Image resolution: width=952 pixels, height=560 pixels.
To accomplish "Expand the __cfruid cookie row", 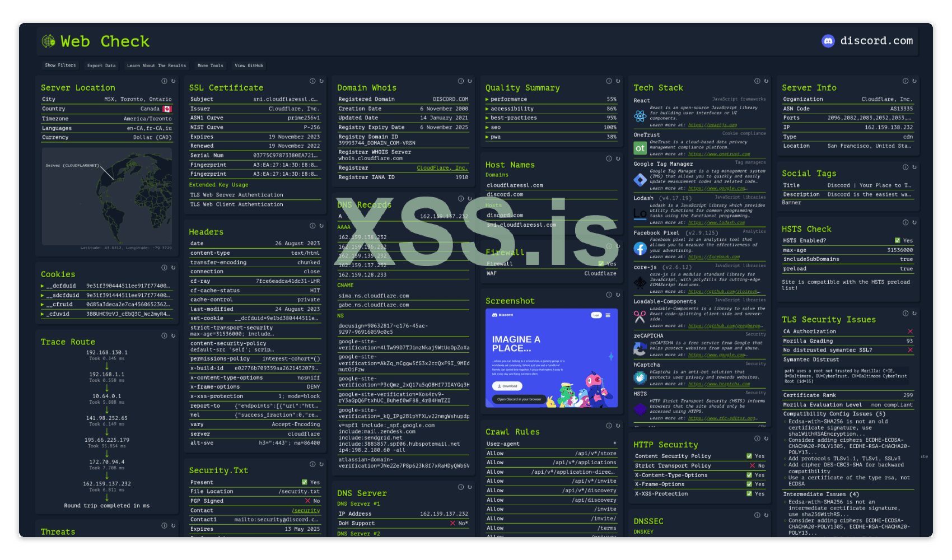I will (x=106, y=305).
